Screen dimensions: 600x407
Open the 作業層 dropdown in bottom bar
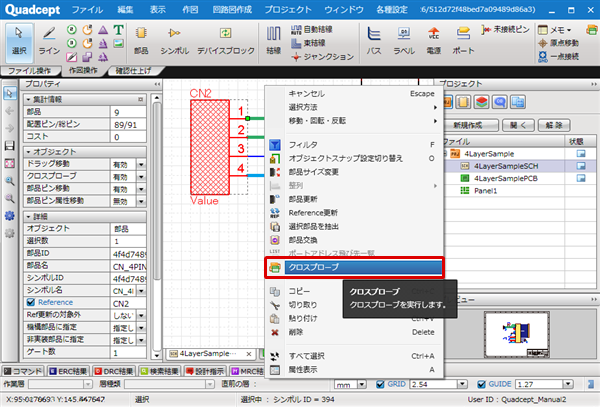(x=88, y=384)
